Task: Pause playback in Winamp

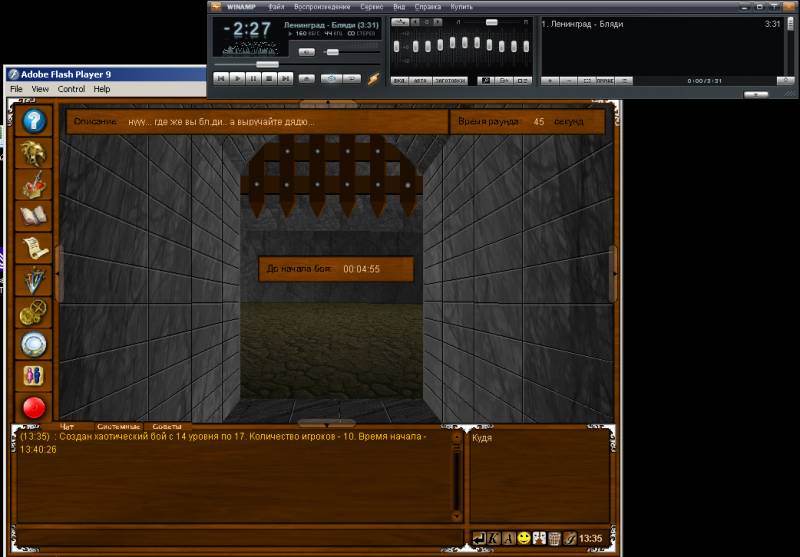Action: [x=254, y=79]
